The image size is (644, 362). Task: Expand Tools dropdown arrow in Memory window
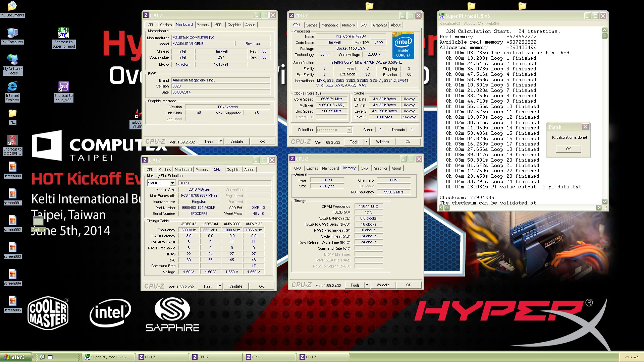(x=367, y=285)
